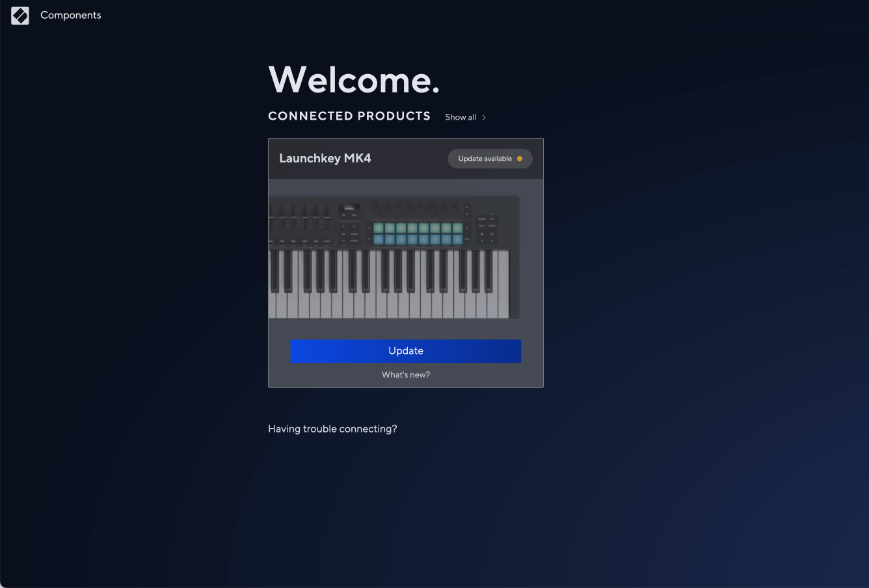Click the Welcome. heading text
The height and width of the screenshot is (588, 869).
coord(354,80)
